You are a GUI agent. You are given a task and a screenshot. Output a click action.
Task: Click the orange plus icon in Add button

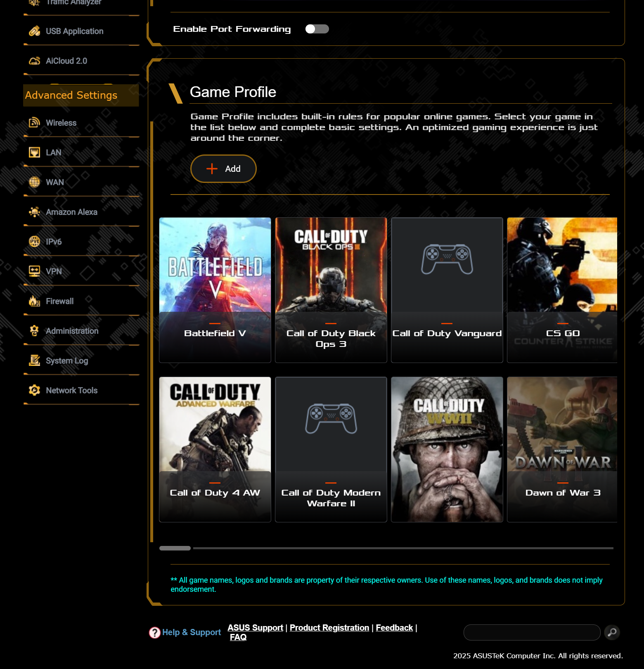click(x=212, y=168)
